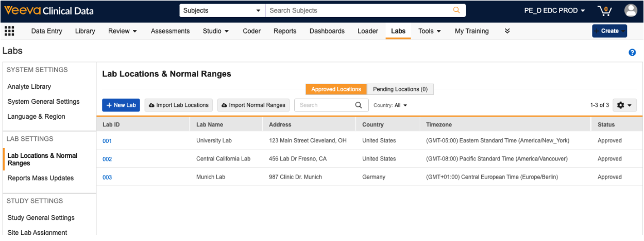The height and width of the screenshot is (241, 644).
Task: Expand the double-chevron more tabs icon
Action: (x=507, y=31)
